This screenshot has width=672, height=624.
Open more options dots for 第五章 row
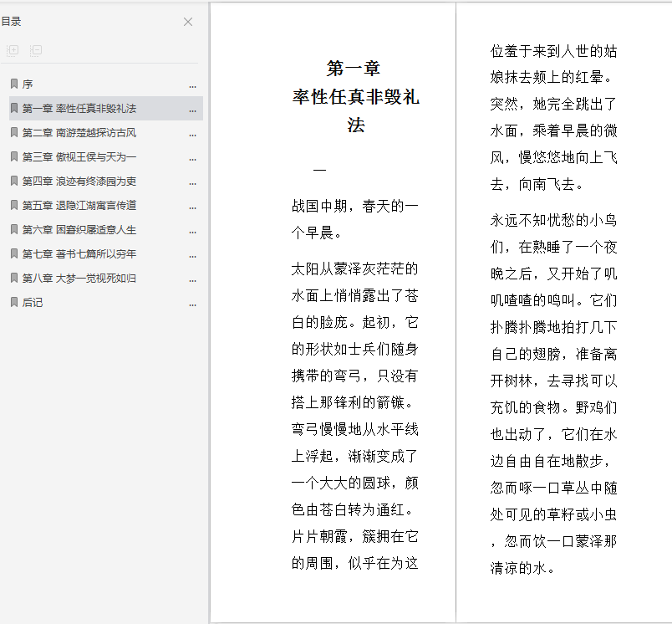(x=193, y=208)
